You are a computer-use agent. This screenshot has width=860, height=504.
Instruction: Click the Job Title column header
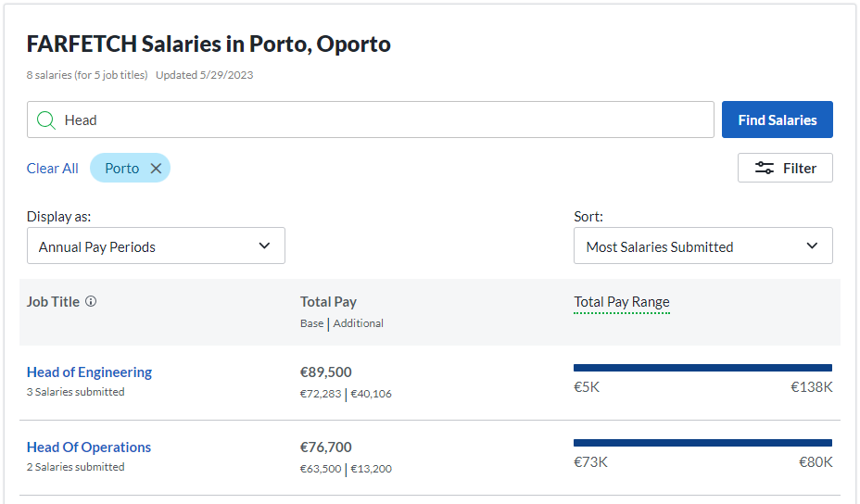coord(53,302)
